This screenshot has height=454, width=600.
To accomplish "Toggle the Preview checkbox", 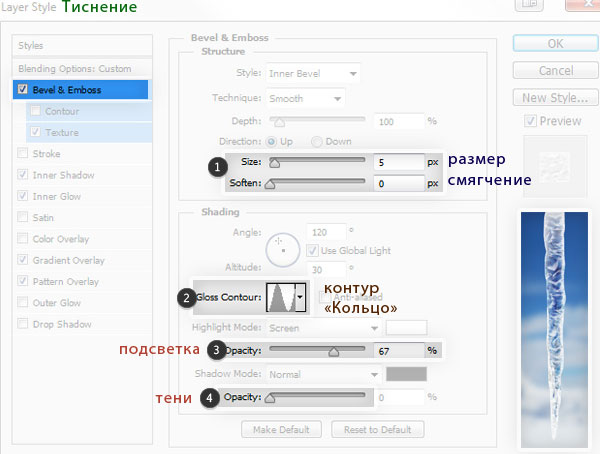I will click(530, 121).
